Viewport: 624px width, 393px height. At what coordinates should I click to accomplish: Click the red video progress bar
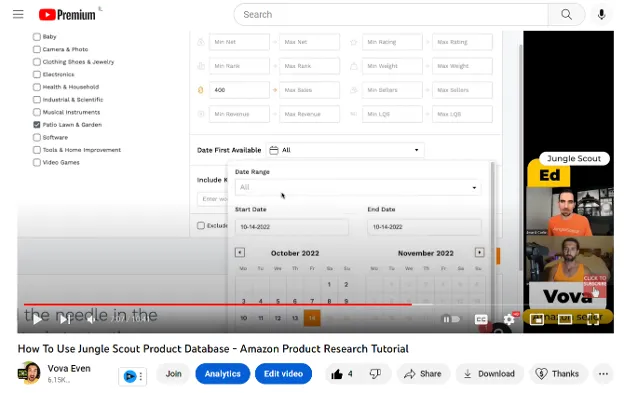pos(217,305)
